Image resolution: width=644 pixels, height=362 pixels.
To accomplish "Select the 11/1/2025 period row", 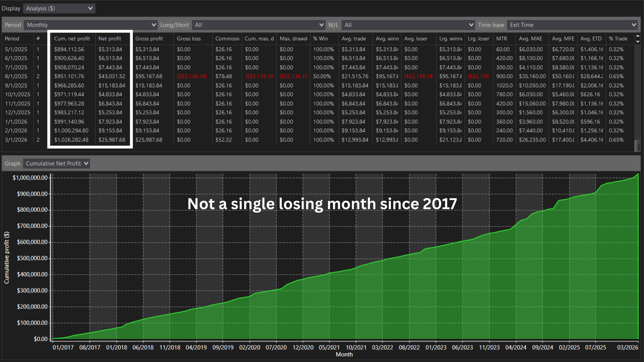I will 318,104.
